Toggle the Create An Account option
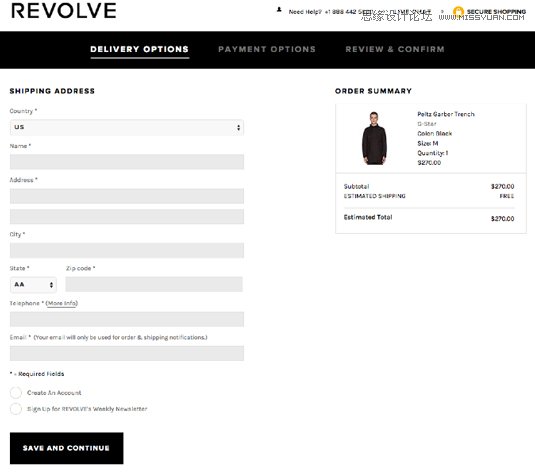The height and width of the screenshot is (474, 535). coord(16,393)
